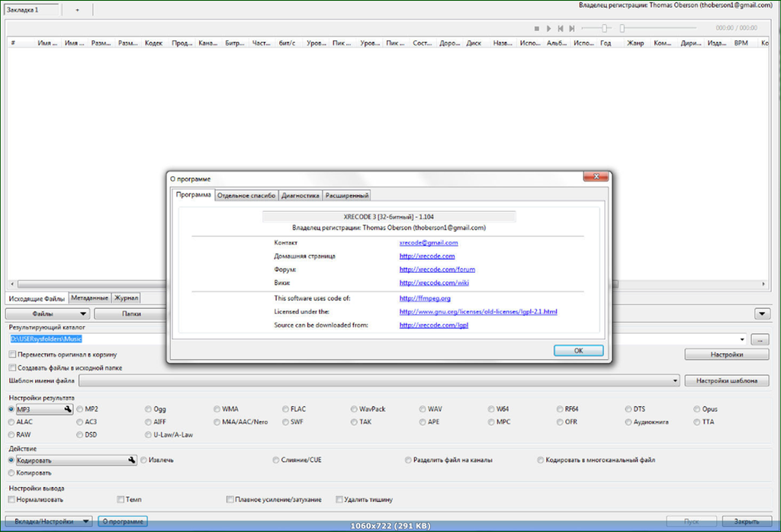Switch to Расширенный tab

(x=347, y=196)
